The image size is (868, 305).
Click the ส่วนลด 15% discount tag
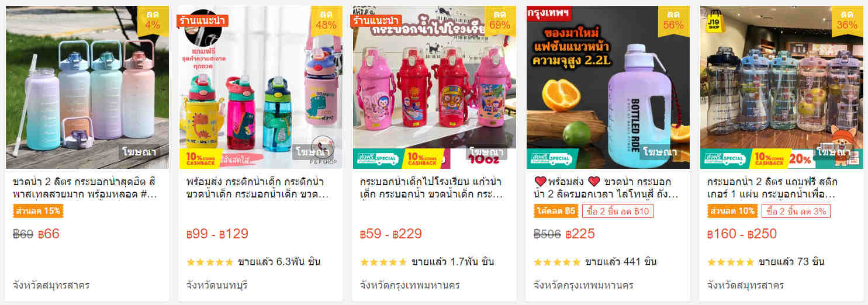pos(38,211)
